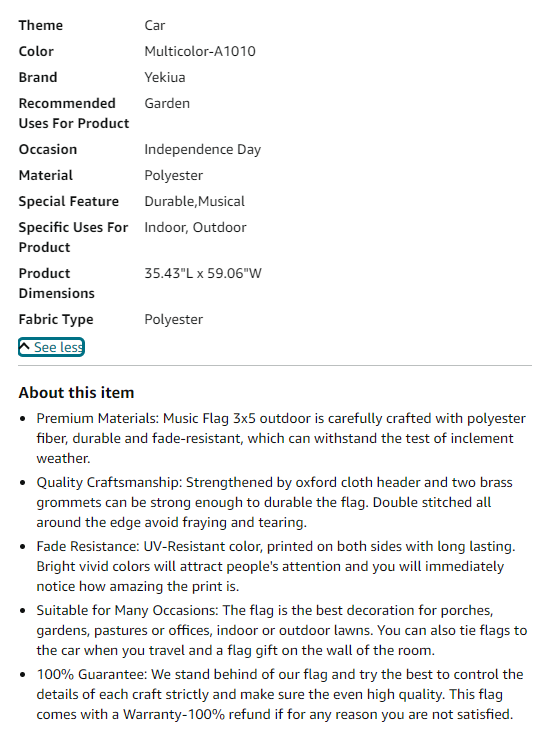Click the Theme label
The image size is (544, 735).
(x=41, y=25)
